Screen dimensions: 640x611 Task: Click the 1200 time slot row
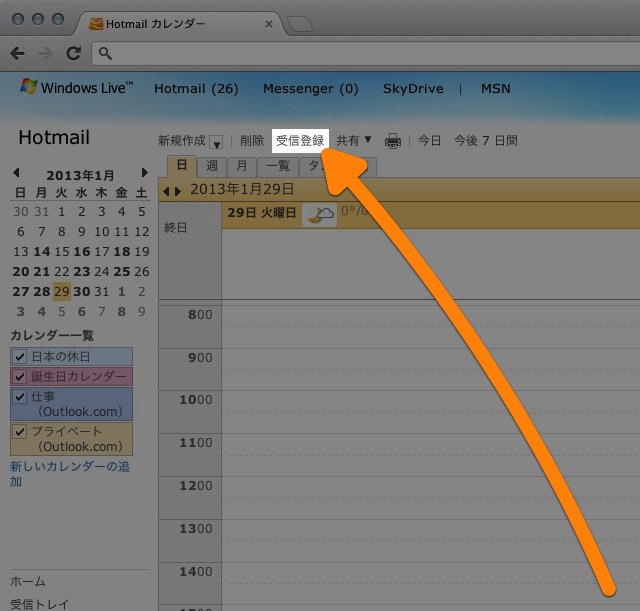pyautogui.click(x=431, y=498)
